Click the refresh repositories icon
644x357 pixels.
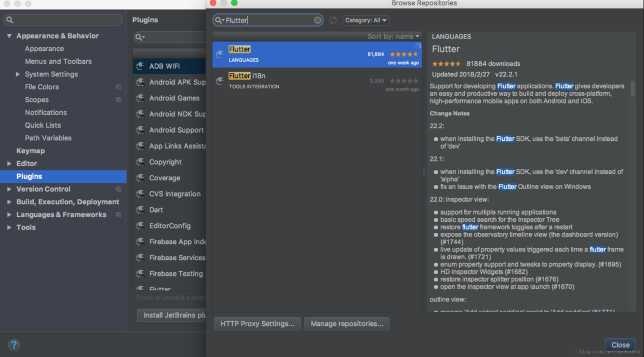point(333,20)
